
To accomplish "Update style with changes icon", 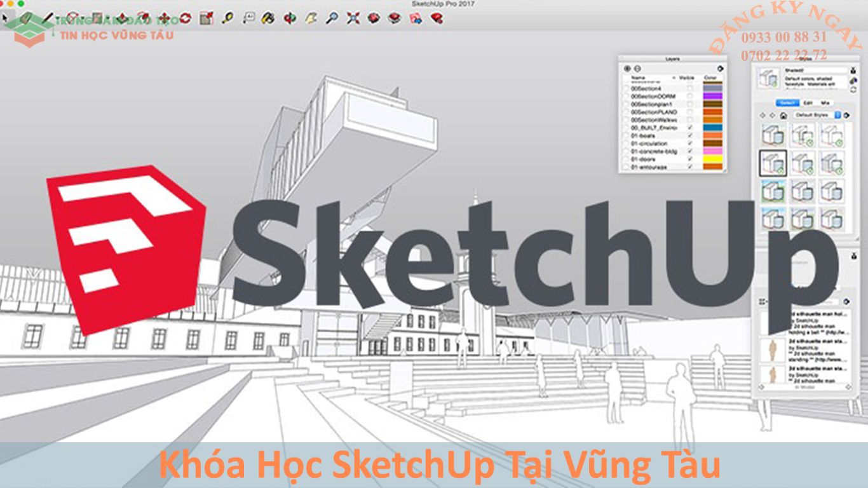I will click(852, 89).
